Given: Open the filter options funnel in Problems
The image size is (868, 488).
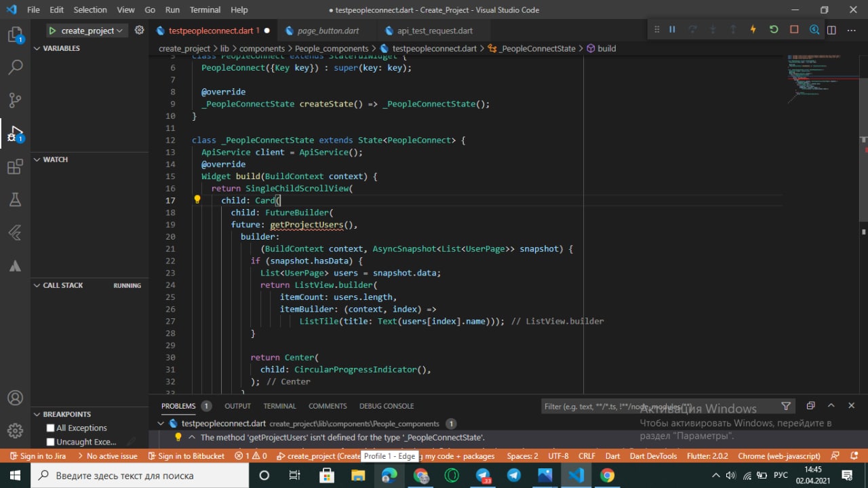Looking at the screenshot, I should [x=786, y=406].
